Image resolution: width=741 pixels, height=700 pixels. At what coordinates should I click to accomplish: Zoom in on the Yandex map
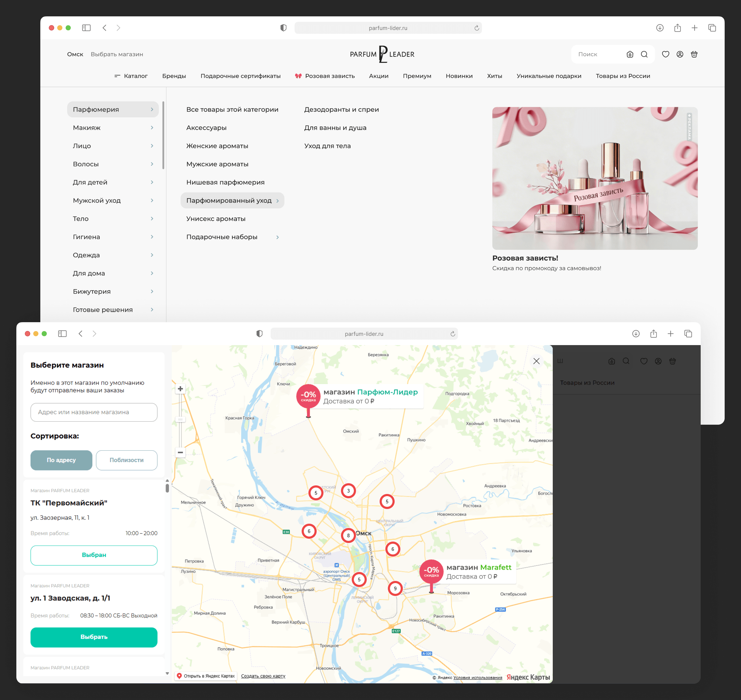tap(181, 389)
